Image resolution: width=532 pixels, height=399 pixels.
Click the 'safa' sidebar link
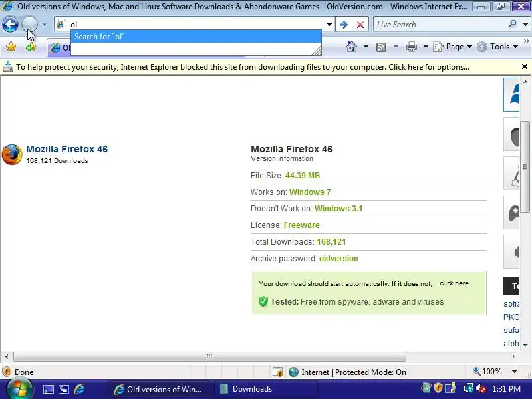[511, 330]
